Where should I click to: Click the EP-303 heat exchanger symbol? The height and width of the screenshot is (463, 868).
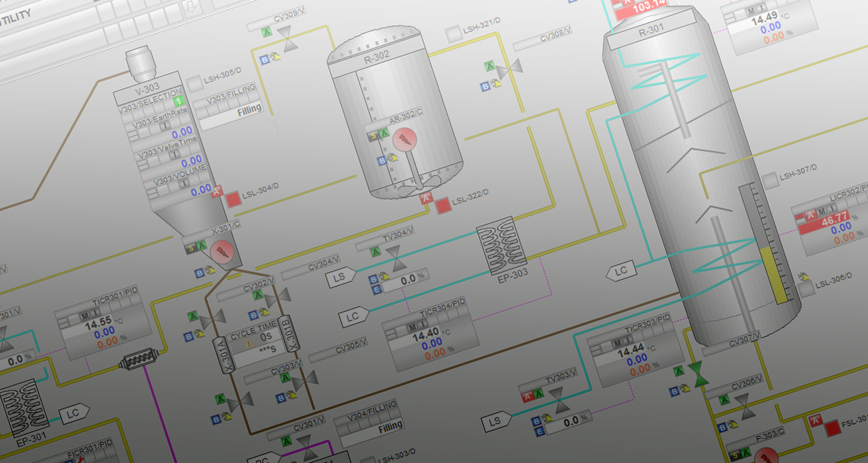(501, 246)
